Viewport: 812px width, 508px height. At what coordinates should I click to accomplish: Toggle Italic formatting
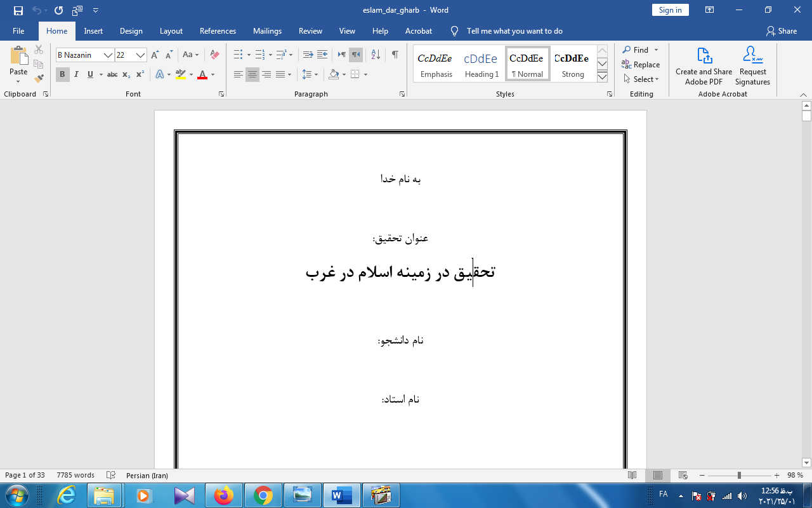76,74
